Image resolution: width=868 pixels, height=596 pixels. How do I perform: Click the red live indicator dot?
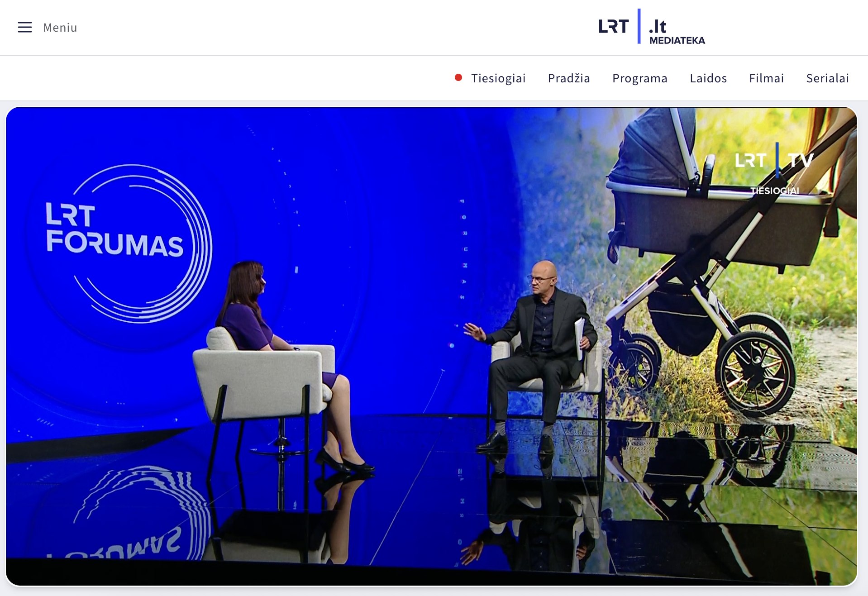pos(458,78)
